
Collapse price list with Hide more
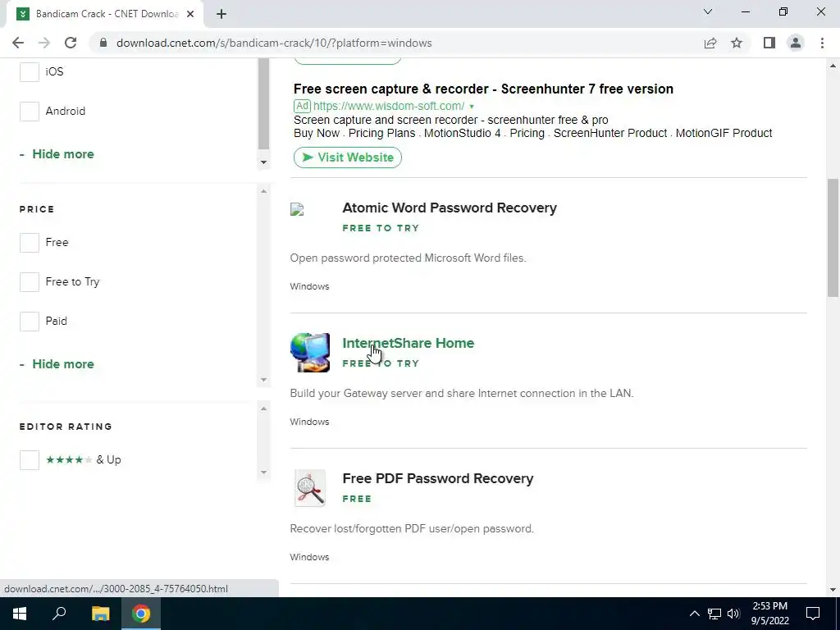pyautogui.click(x=57, y=363)
